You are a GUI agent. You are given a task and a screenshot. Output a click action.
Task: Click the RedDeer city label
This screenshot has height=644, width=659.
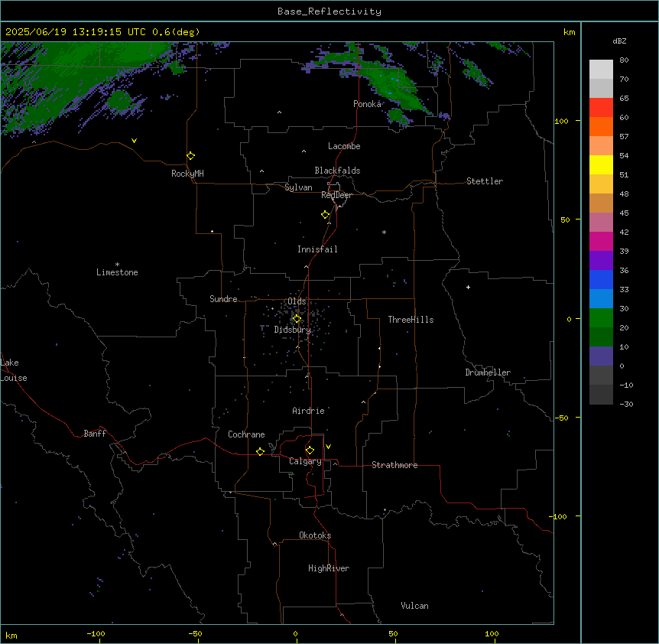point(336,195)
